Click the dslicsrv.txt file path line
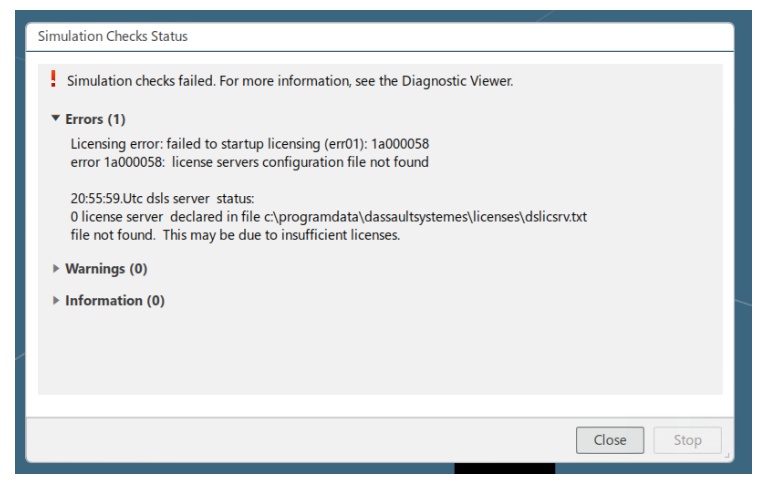Image resolution: width=772 pixels, height=497 pixels. click(328, 217)
